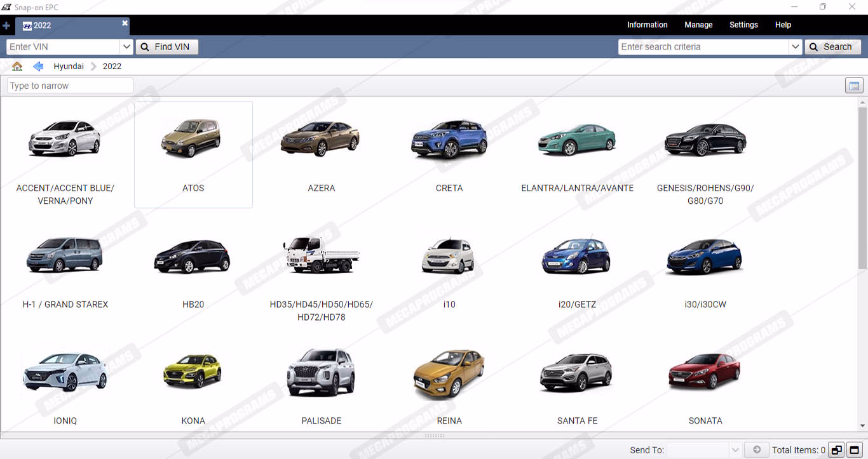
Task: Open the Information menu
Action: click(x=647, y=25)
